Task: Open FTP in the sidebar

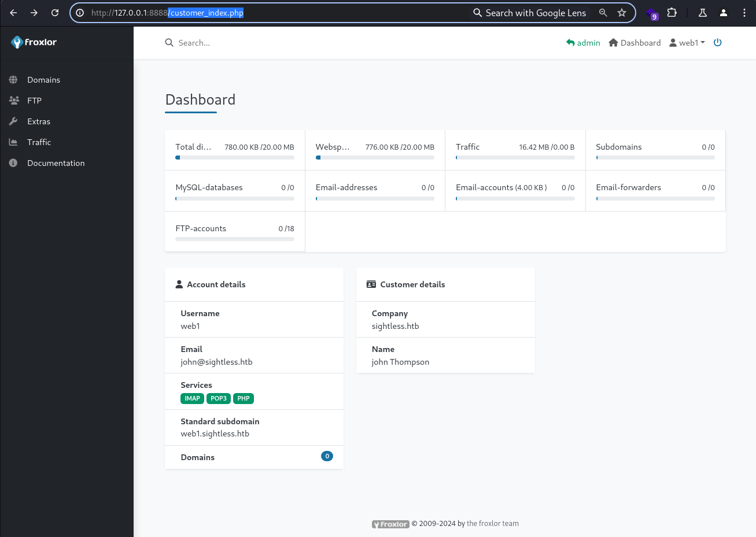Action: [x=34, y=101]
